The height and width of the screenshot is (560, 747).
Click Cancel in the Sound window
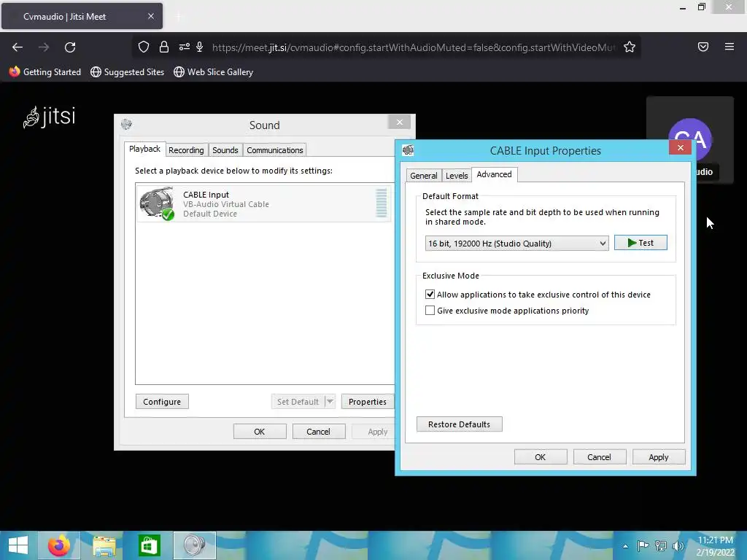click(x=318, y=432)
